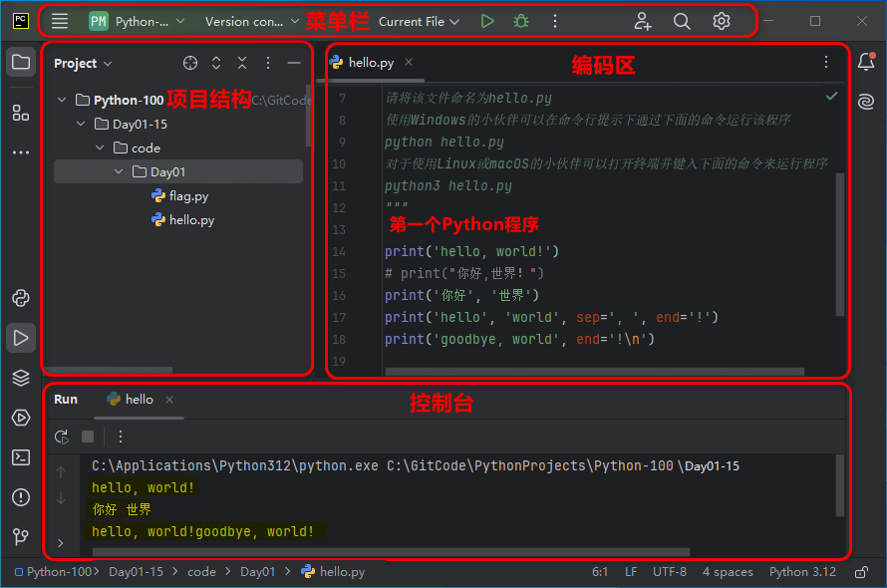Open the Git version control tool window
The width and height of the screenshot is (887, 588).
(x=20, y=537)
